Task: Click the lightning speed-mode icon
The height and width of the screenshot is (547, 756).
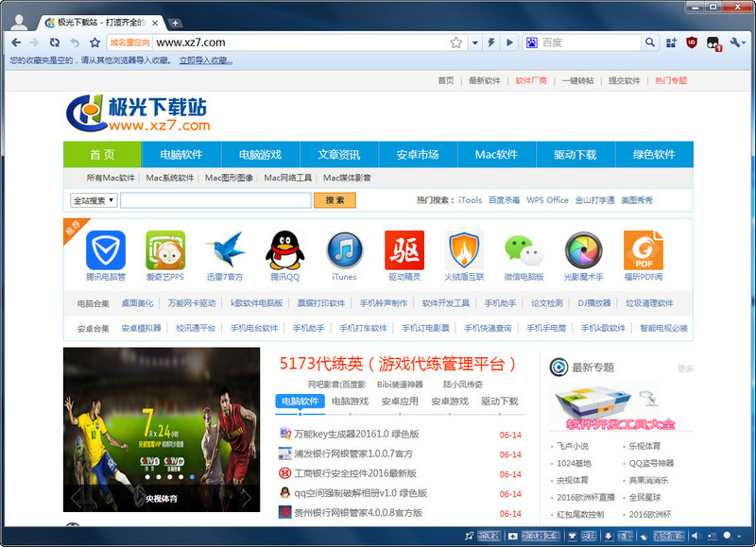Action: (x=491, y=43)
